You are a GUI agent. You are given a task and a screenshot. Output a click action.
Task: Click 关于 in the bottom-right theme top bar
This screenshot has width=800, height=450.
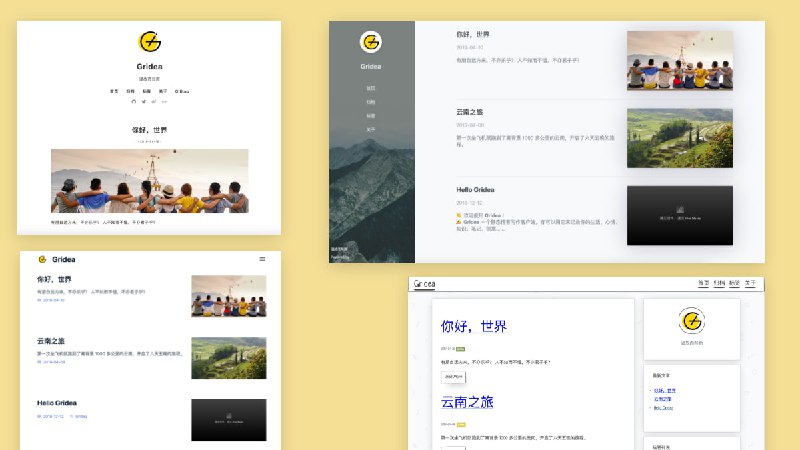coord(750,283)
